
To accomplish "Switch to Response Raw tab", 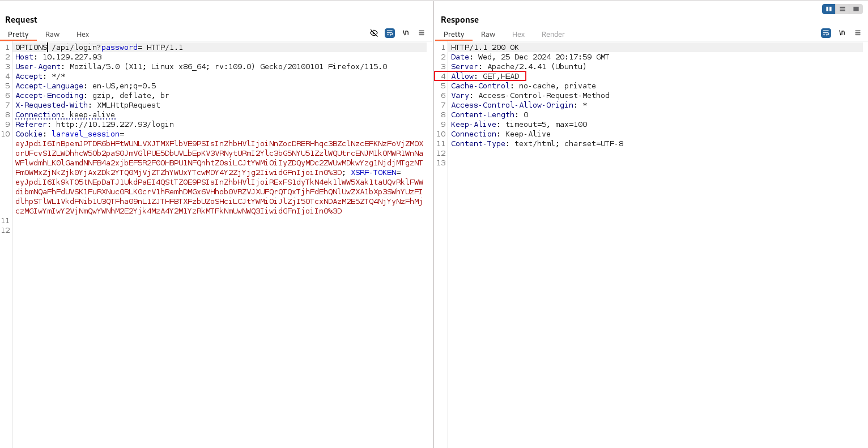I will coord(488,35).
